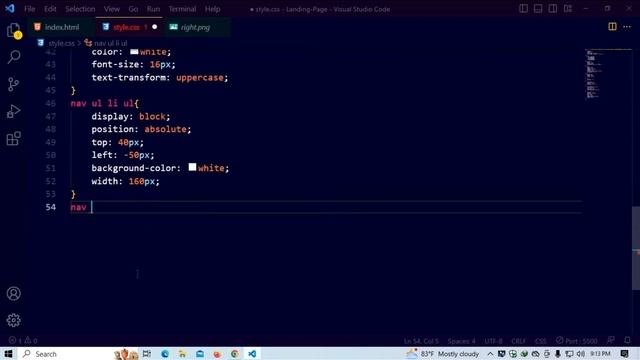Open the Search view in activity bar

point(13,57)
